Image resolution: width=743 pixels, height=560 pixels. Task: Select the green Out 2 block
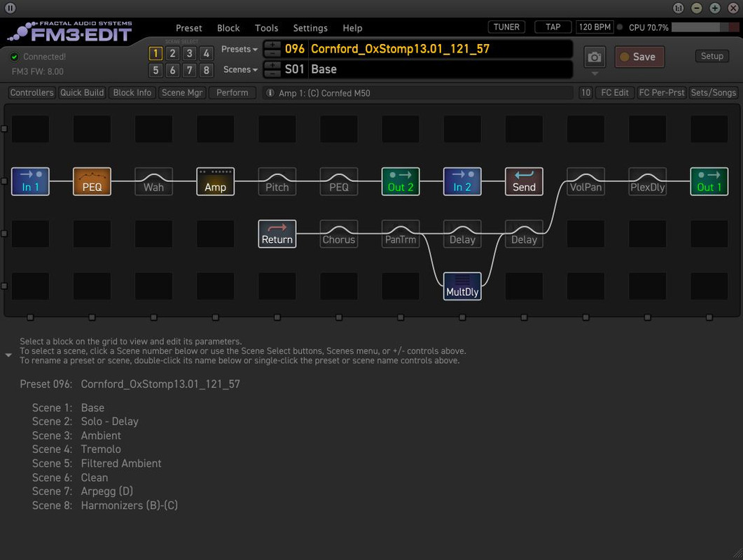tap(401, 181)
